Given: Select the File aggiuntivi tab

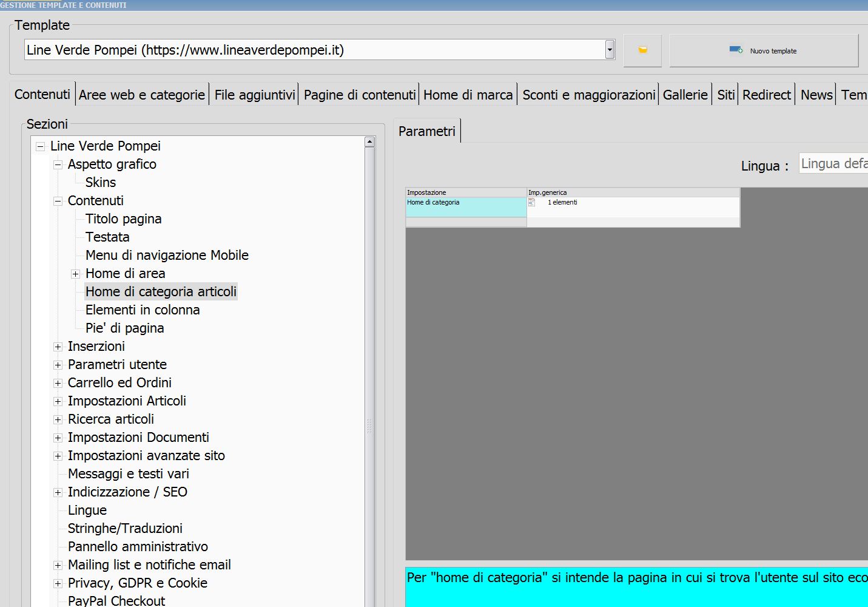Looking at the screenshot, I should click(255, 95).
